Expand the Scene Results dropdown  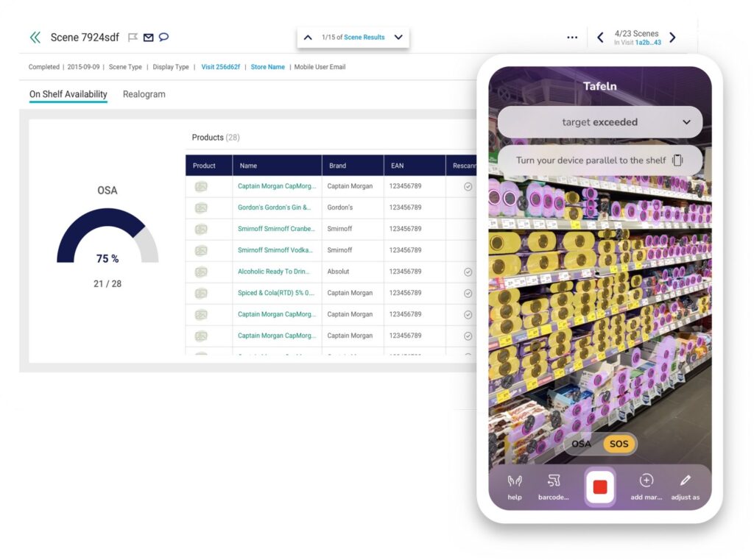pyautogui.click(x=398, y=38)
